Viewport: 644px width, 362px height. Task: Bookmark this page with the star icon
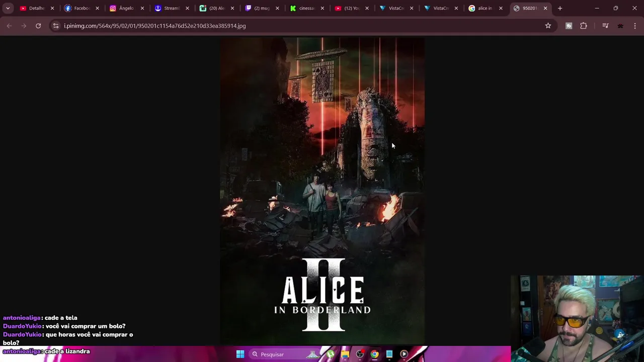pyautogui.click(x=548, y=26)
